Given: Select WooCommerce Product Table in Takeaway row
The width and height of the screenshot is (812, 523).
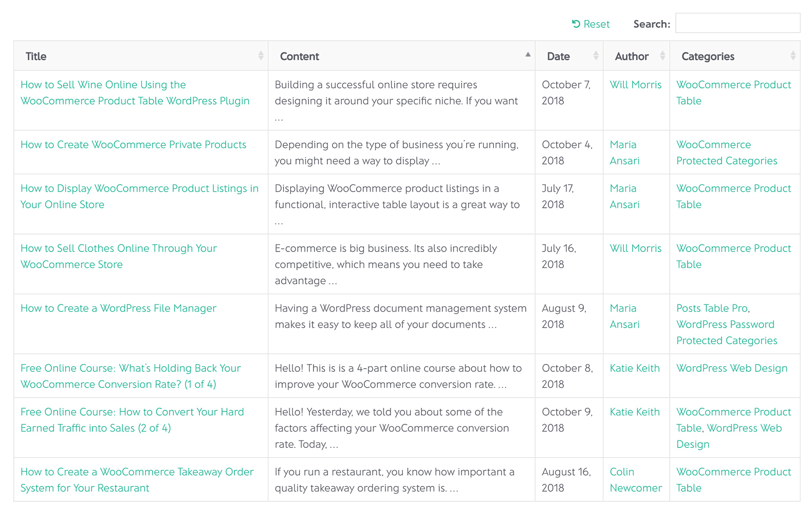Looking at the screenshot, I should point(733,480).
